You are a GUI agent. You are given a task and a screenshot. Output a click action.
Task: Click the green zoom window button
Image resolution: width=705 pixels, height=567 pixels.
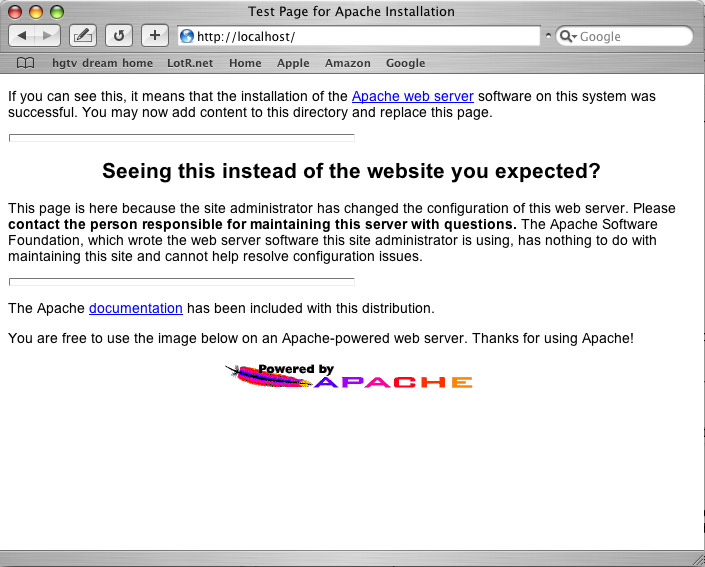coord(57,12)
